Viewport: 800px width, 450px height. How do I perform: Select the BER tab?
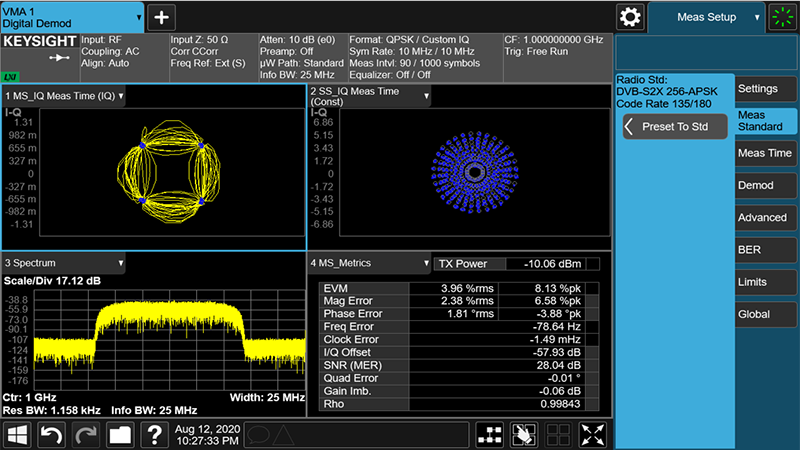(x=764, y=250)
